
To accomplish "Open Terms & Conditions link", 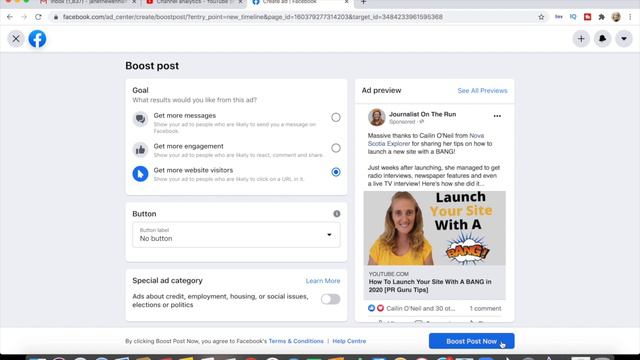I will point(296,341).
